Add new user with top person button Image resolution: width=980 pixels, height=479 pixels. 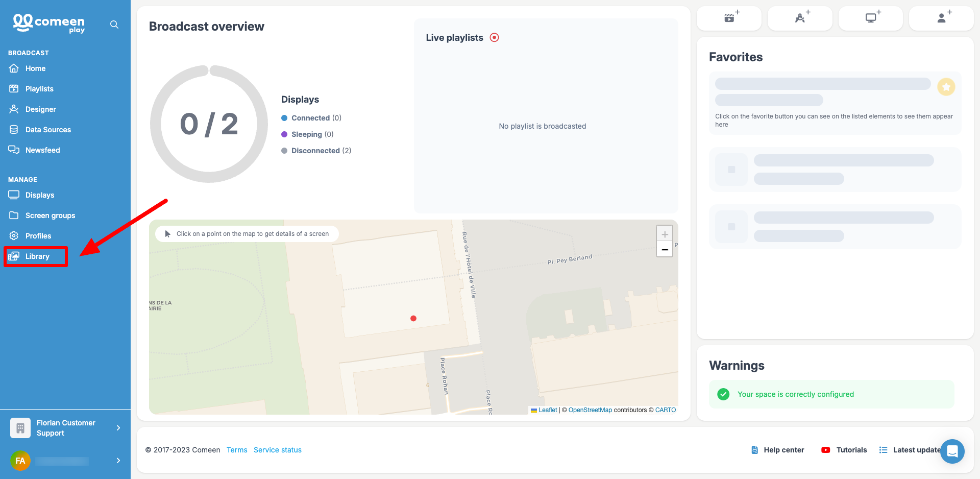pyautogui.click(x=942, y=18)
